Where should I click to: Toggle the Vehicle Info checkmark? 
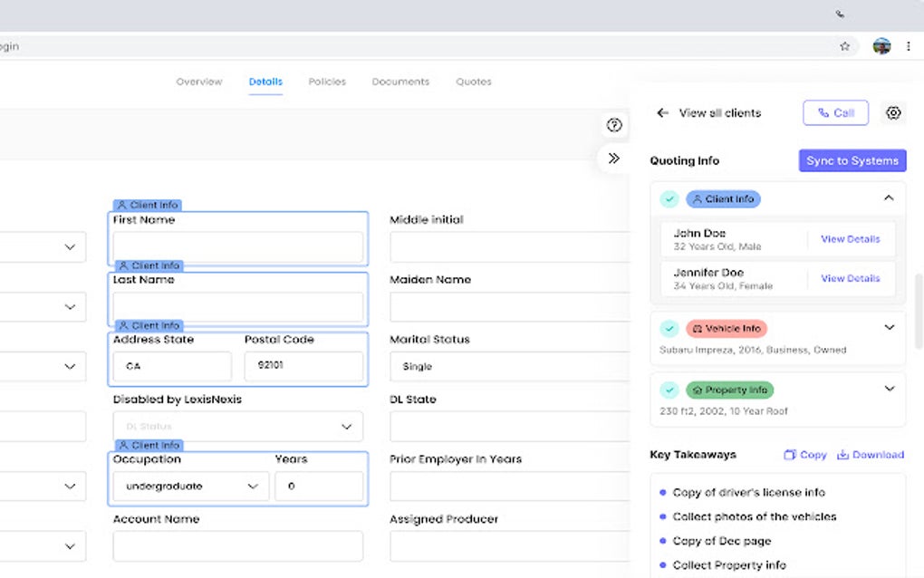click(669, 329)
